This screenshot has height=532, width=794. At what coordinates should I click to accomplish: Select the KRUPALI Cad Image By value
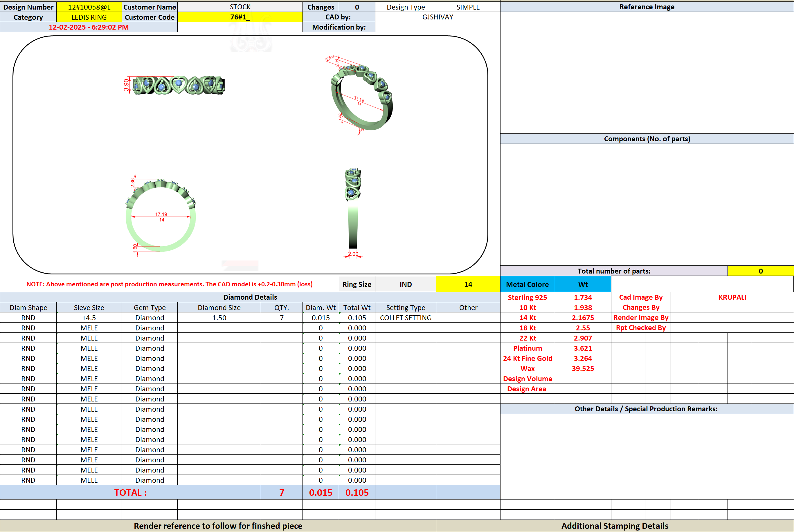pos(732,297)
